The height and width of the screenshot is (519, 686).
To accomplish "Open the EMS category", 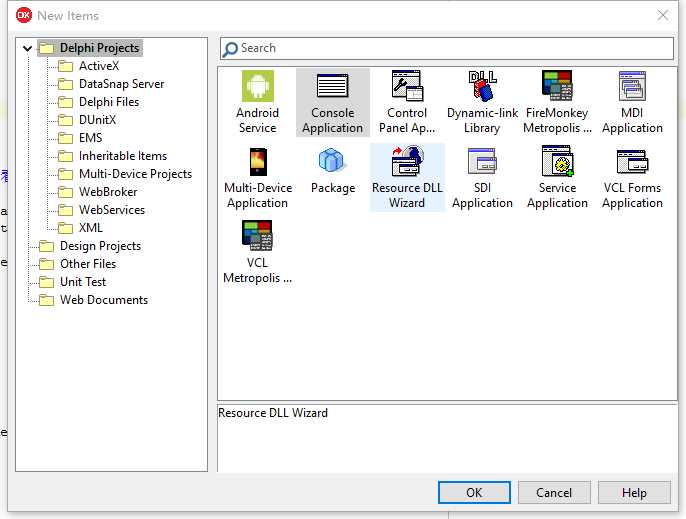I will click(x=91, y=138).
